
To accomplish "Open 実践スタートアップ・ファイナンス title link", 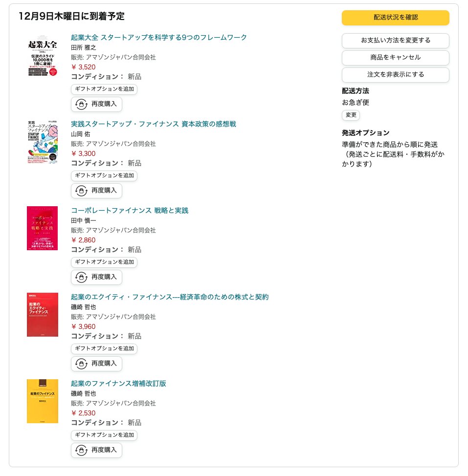I will point(154,124).
